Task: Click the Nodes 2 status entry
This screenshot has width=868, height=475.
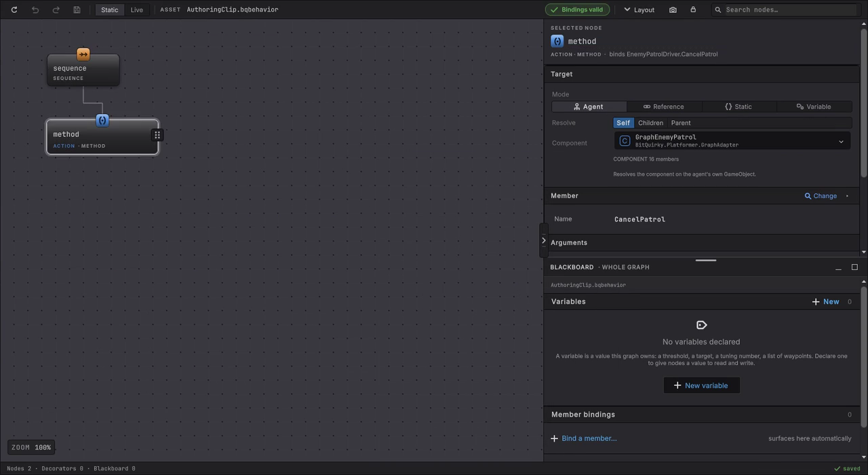Action: coord(19,468)
